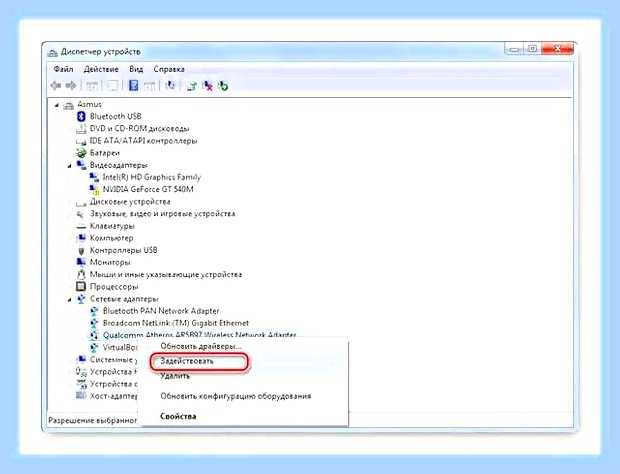
Task: Open the Действие menu
Action: [x=101, y=69]
